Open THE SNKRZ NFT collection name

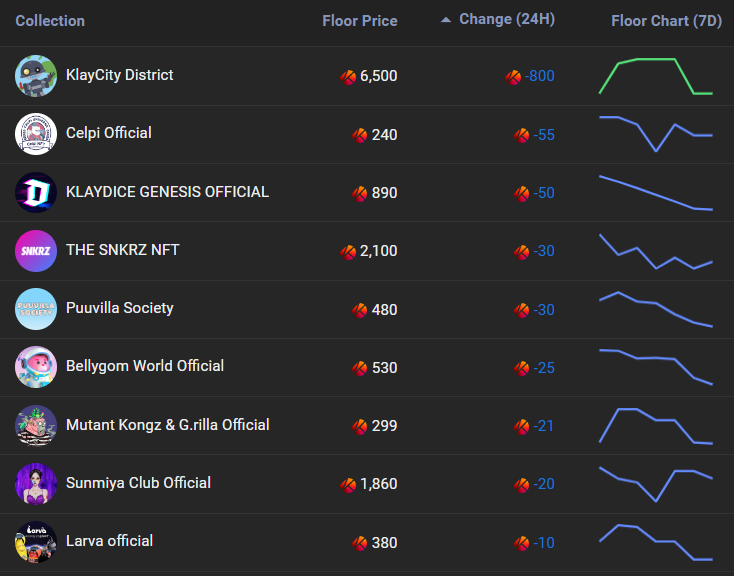coord(123,250)
